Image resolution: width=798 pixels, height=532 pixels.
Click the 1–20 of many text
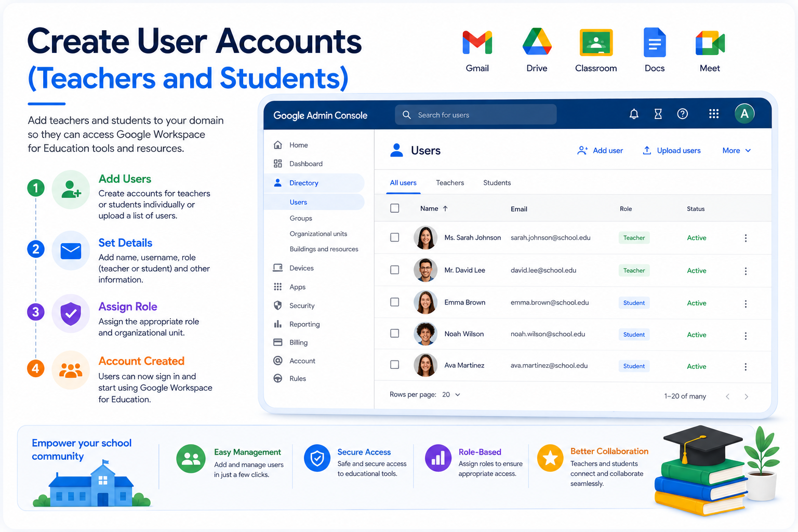point(685,396)
